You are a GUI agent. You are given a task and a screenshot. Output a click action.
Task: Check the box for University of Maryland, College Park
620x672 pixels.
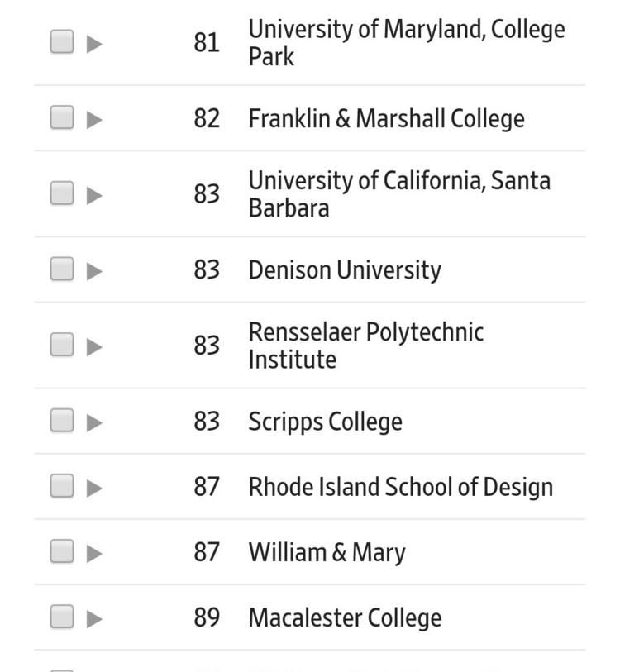(x=62, y=41)
